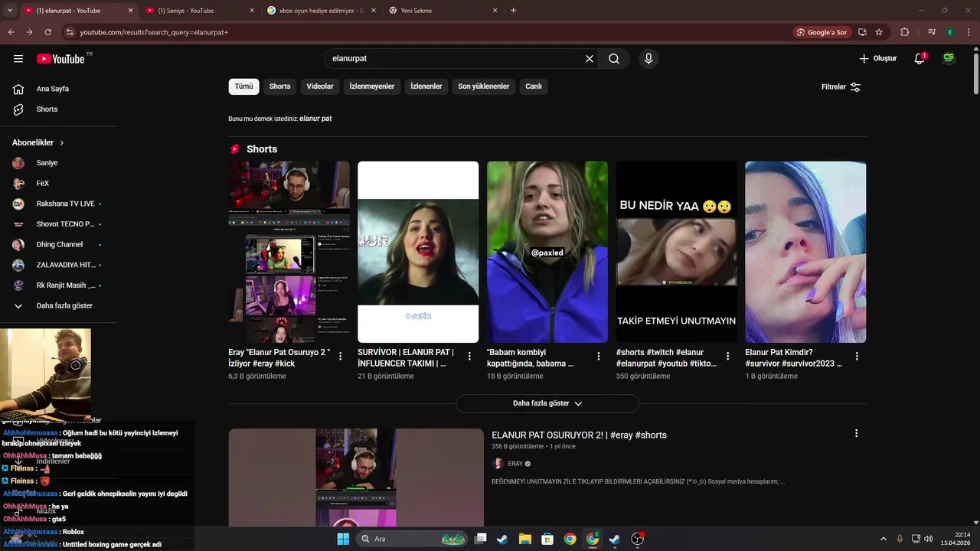Select the Tümü filter chip
Screen dimensions: 980x551
click(243, 86)
